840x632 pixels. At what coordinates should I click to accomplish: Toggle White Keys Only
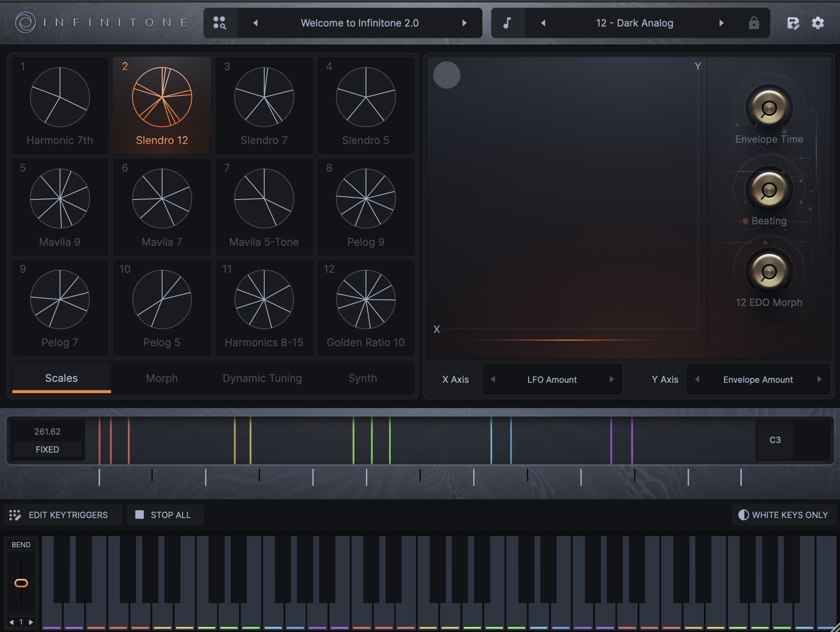783,515
